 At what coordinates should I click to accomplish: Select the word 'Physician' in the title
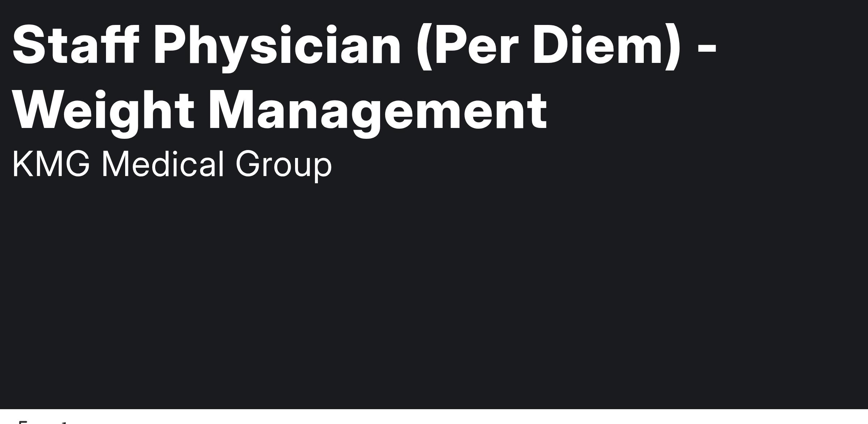point(277,48)
